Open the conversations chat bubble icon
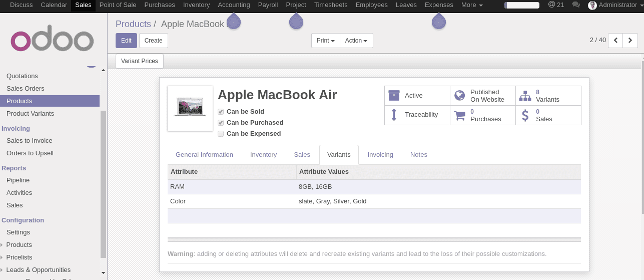Screen dimensions: 644x280 (x=576, y=5)
